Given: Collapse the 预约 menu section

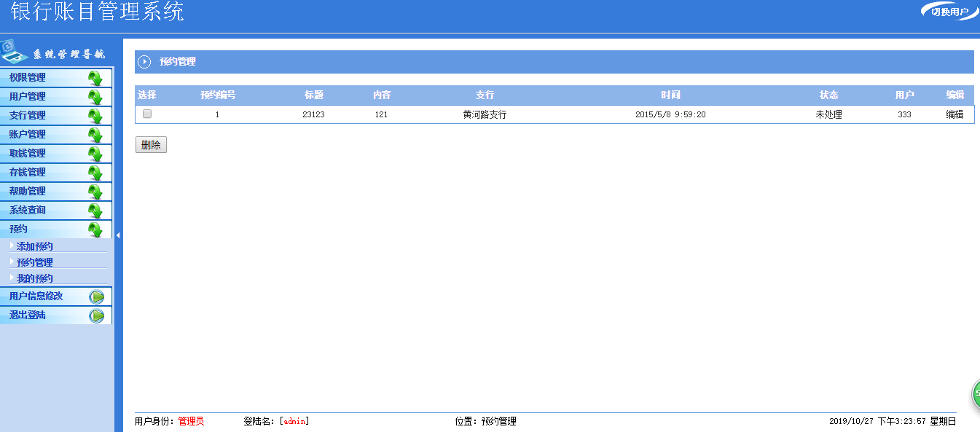Looking at the screenshot, I should tap(56, 229).
